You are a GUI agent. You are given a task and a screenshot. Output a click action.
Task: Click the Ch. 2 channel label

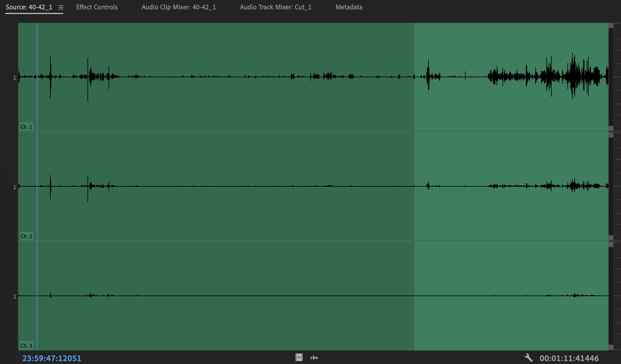27,236
